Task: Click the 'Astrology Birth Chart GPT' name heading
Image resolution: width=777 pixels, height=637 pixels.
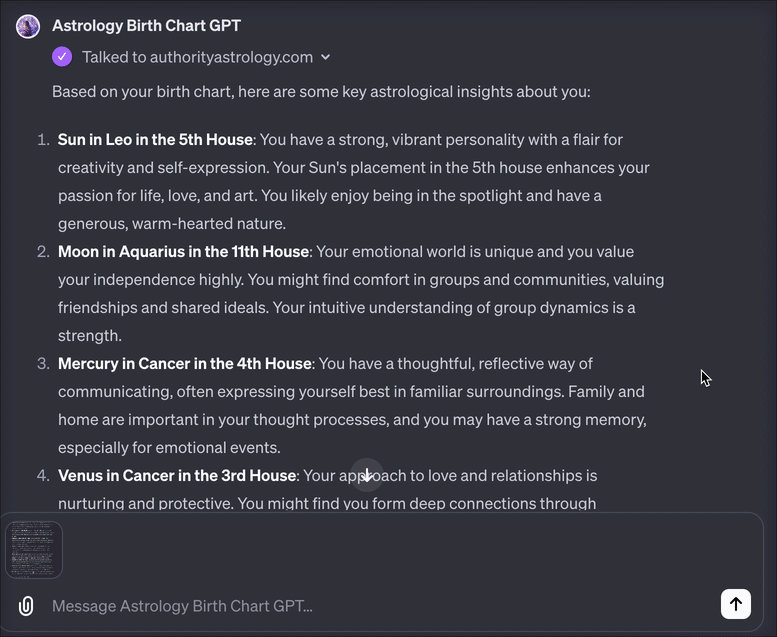Action: point(147,26)
